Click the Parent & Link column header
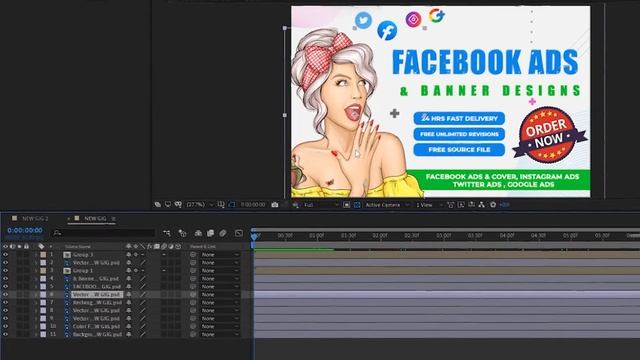This screenshot has height=360, width=640. coord(203,247)
